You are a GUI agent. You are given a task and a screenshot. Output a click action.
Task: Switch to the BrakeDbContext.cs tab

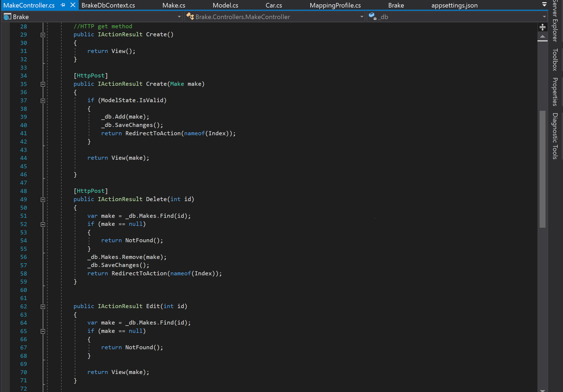[x=108, y=5]
